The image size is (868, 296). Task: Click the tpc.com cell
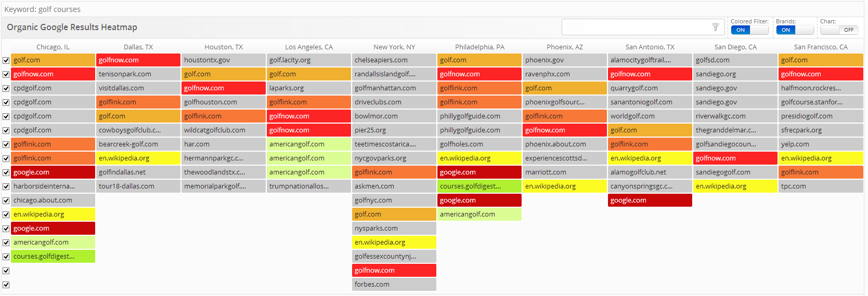[x=821, y=186]
